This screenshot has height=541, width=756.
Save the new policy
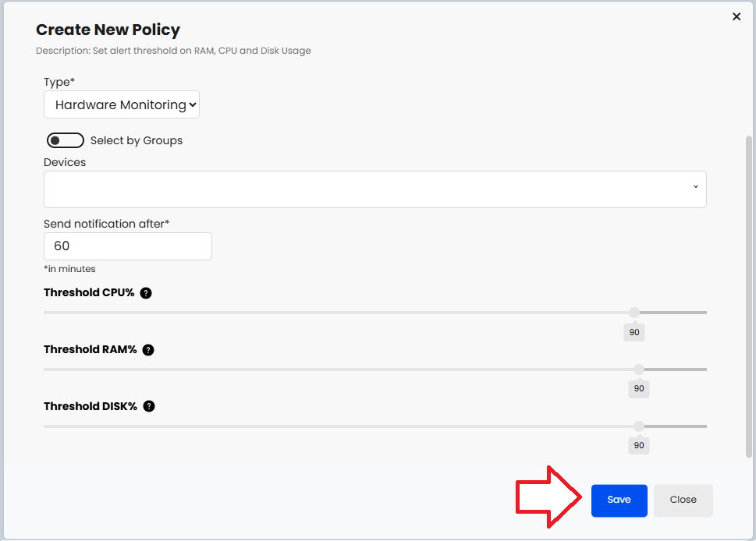point(619,500)
